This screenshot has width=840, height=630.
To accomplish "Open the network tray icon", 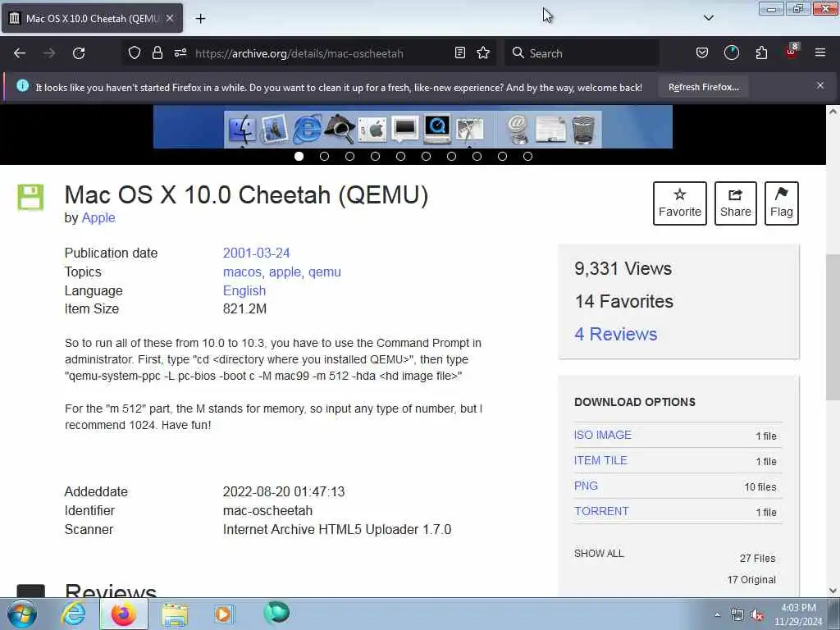I will (737, 615).
